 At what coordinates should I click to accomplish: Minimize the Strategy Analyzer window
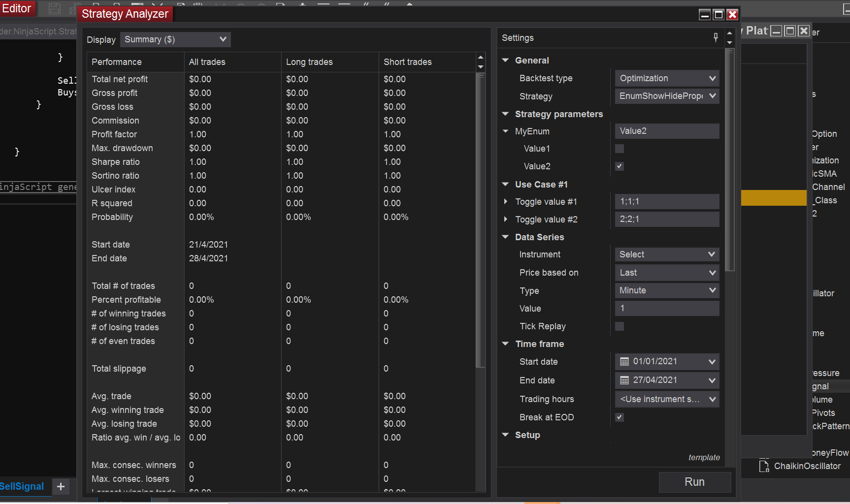[x=705, y=15]
